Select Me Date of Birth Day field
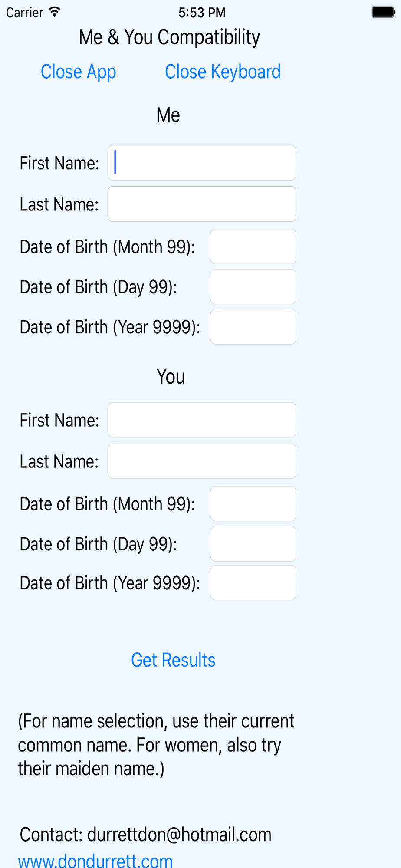 click(x=253, y=286)
